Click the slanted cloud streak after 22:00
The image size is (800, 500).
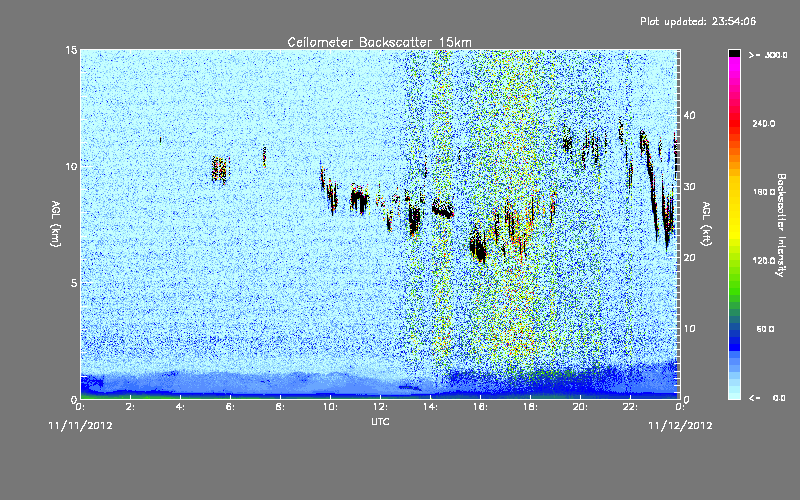pos(651,184)
